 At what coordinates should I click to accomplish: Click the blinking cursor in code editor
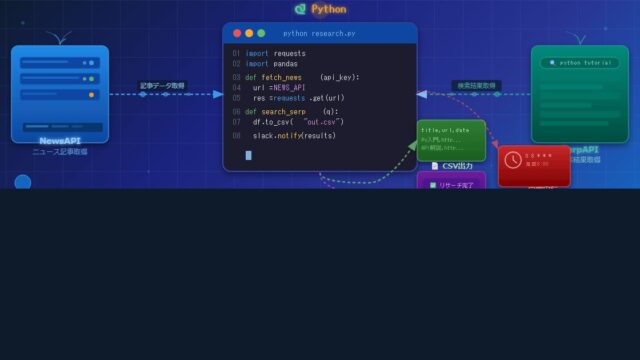tap(249, 155)
